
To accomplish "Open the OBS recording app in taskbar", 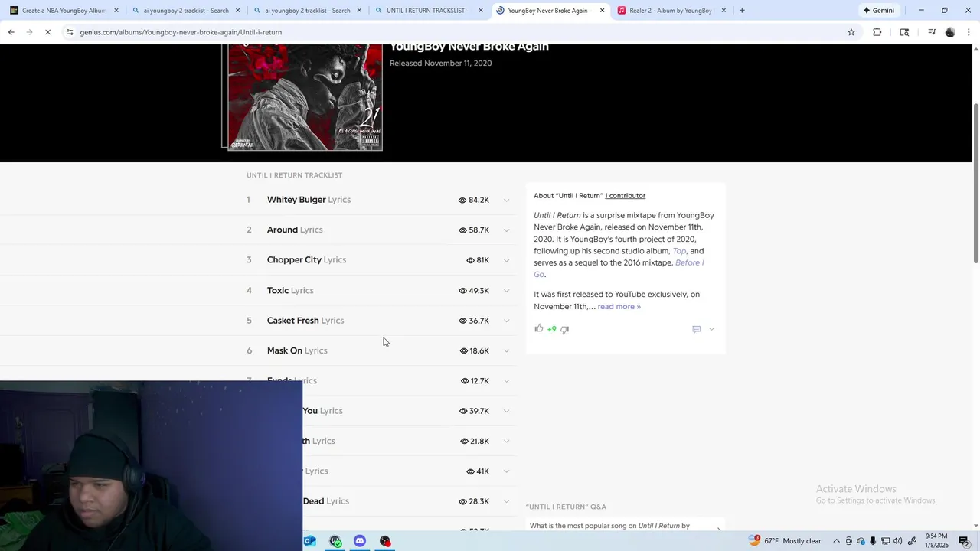I will (x=385, y=541).
